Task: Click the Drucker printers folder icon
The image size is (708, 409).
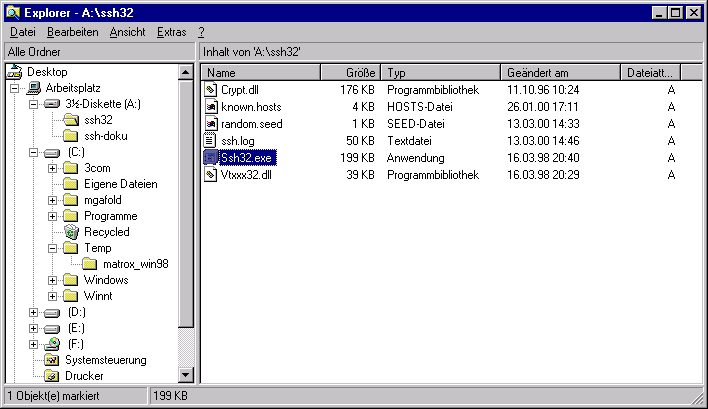Action: tap(53, 376)
